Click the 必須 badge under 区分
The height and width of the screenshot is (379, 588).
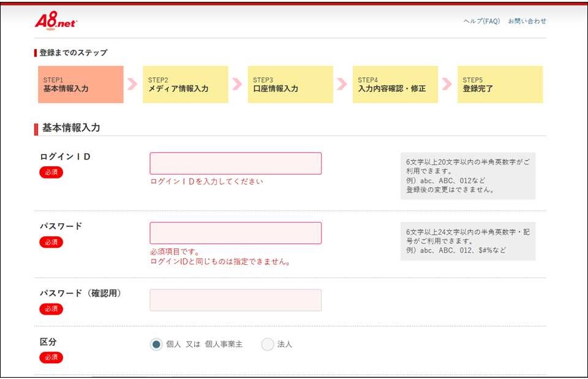tap(51, 358)
